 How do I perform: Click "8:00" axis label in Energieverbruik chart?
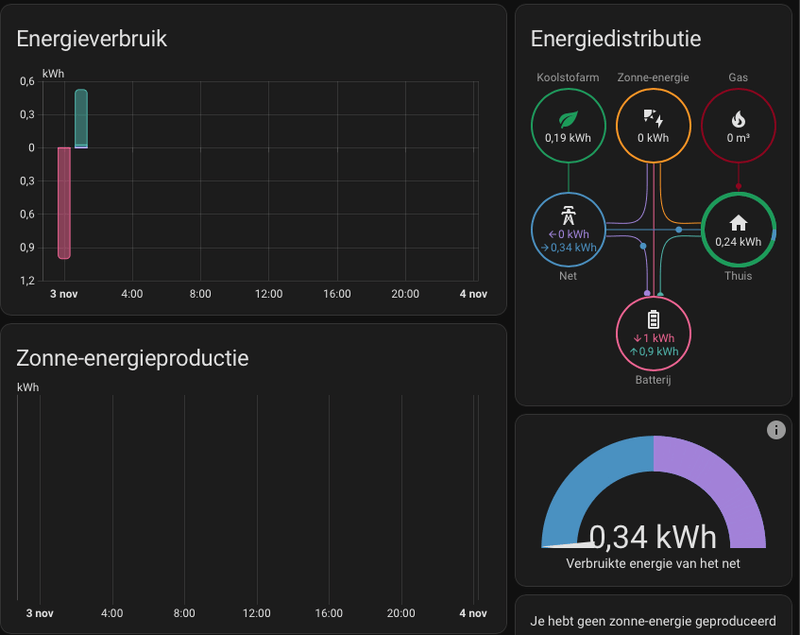point(201,294)
